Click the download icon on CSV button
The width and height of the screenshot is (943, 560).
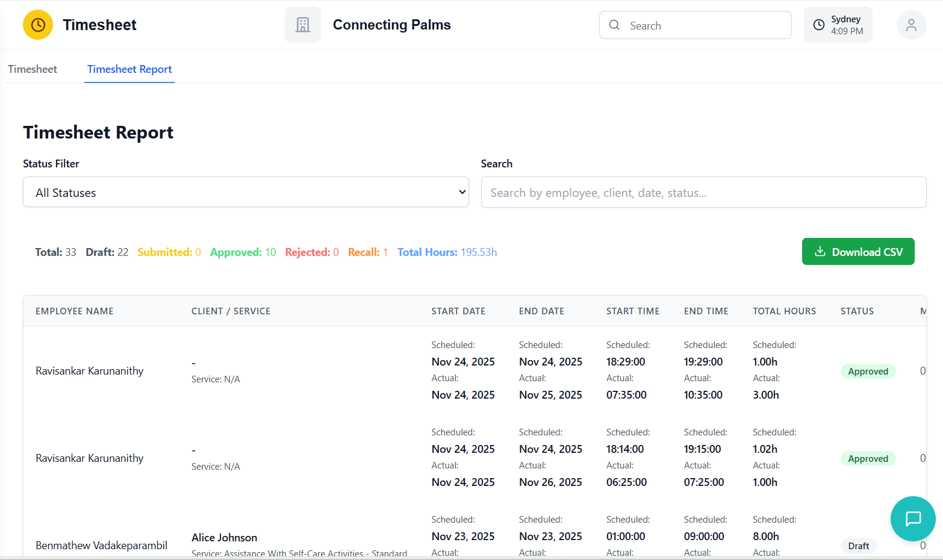[x=820, y=252]
